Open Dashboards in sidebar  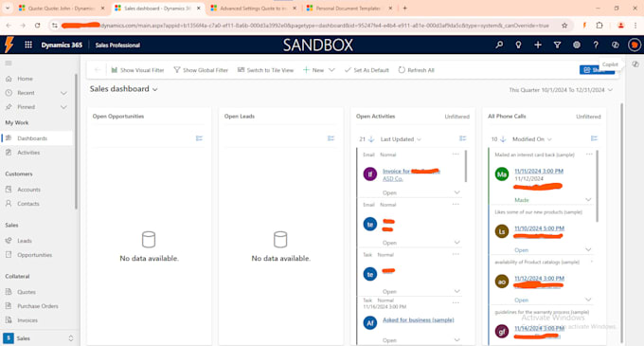pos(37,138)
